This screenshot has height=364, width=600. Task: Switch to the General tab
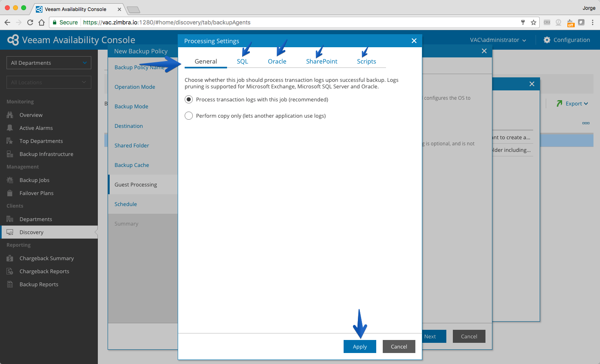pyautogui.click(x=206, y=61)
